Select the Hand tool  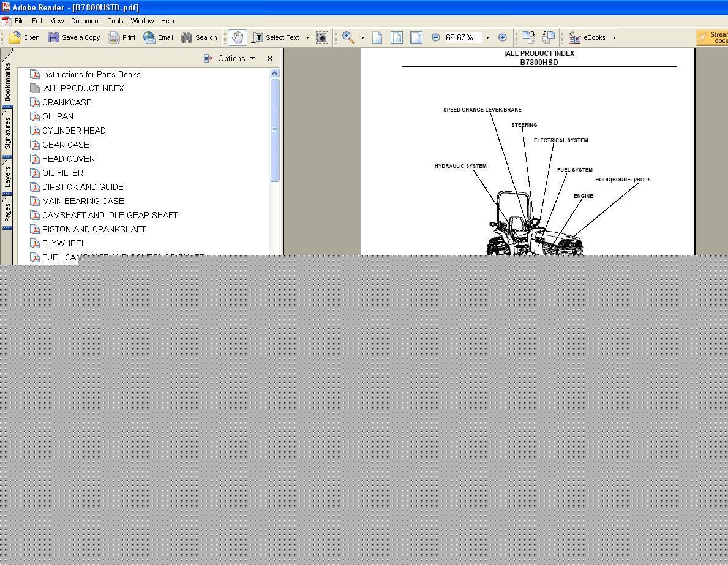pyautogui.click(x=237, y=37)
